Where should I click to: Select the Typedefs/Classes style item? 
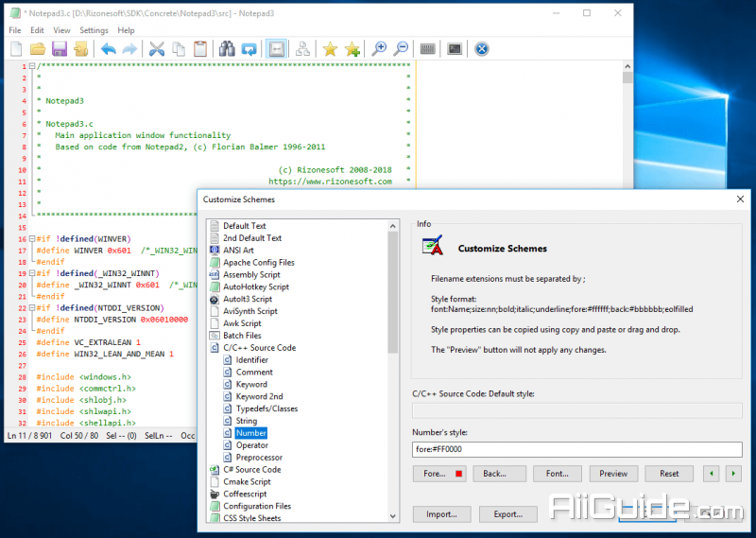pyautogui.click(x=266, y=408)
